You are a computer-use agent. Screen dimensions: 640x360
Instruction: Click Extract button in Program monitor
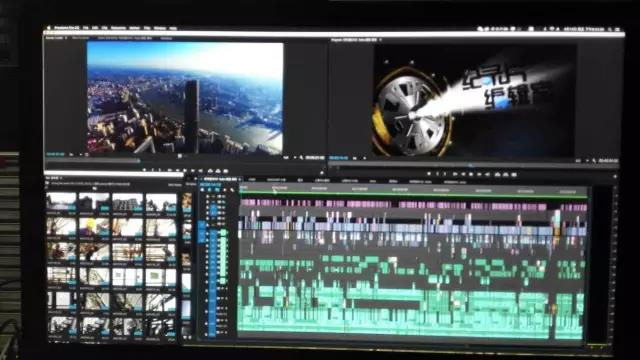(506, 174)
